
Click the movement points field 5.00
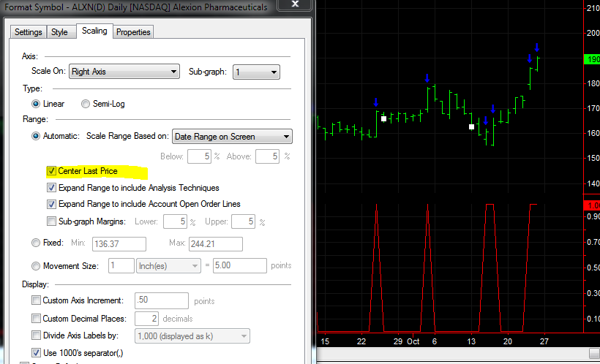pos(240,265)
